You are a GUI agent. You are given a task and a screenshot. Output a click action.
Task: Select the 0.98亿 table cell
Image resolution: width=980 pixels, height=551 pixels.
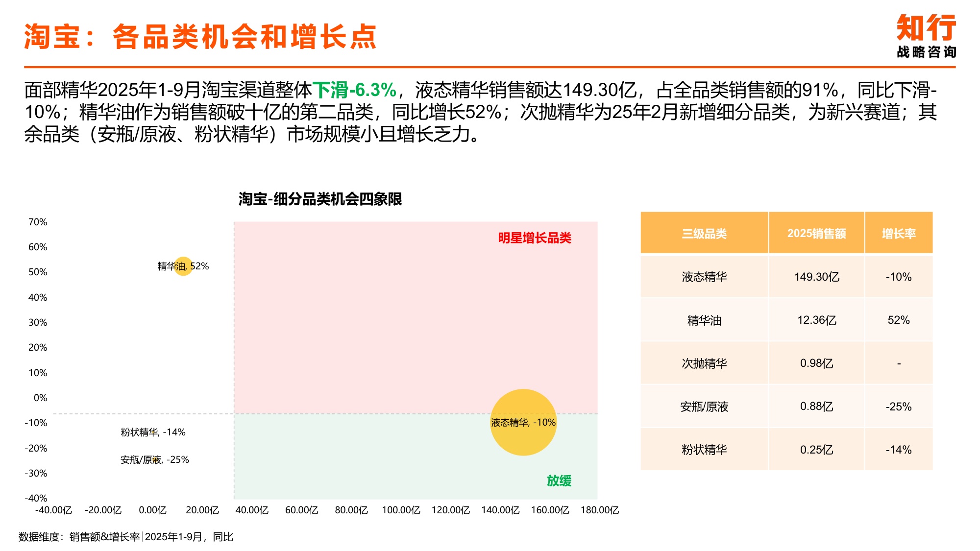(x=816, y=363)
